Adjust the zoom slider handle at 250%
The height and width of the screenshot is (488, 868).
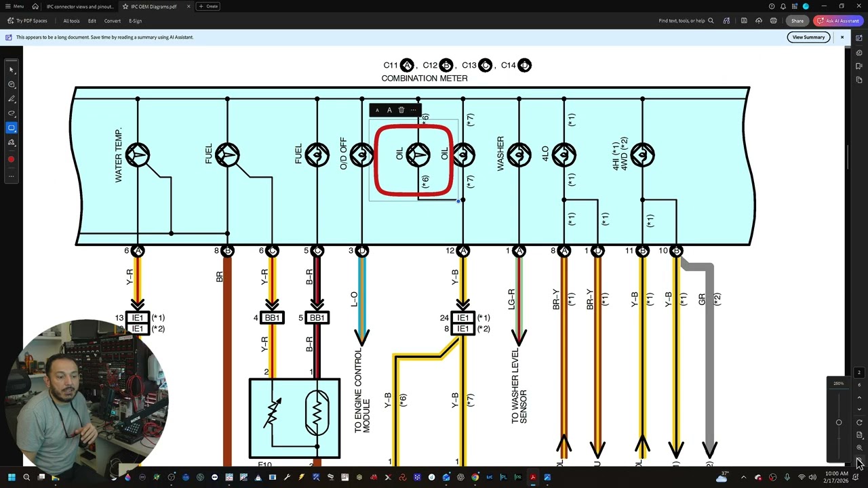click(x=839, y=422)
